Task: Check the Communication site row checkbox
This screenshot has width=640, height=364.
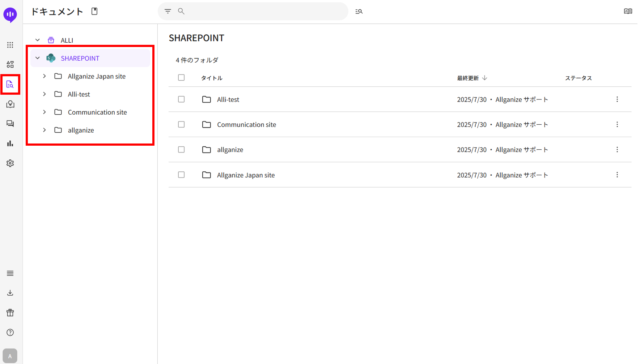Action: click(x=181, y=124)
